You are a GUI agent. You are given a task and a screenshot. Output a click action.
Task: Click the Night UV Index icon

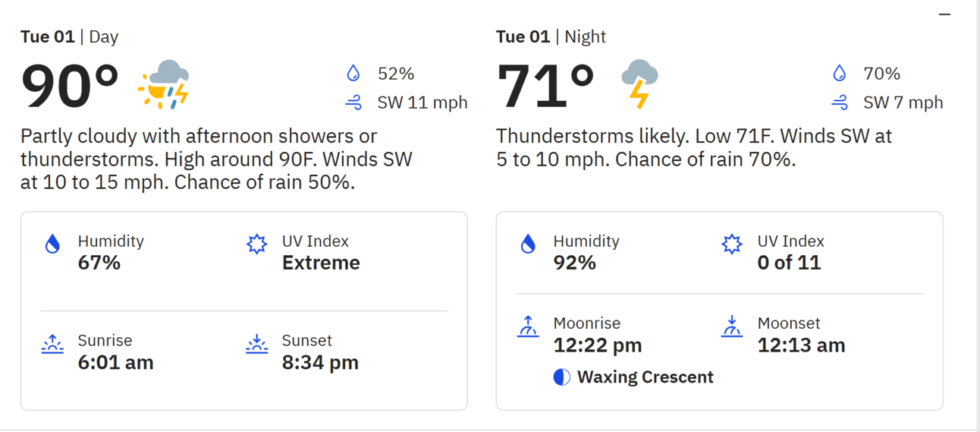(732, 244)
